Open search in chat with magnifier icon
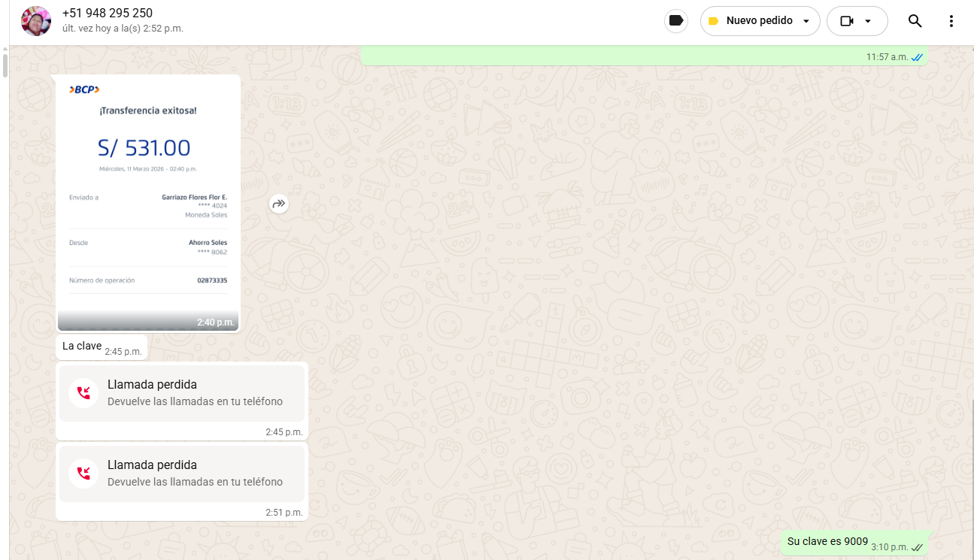The height and width of the screenshot is (560, 974). point(915,21)
